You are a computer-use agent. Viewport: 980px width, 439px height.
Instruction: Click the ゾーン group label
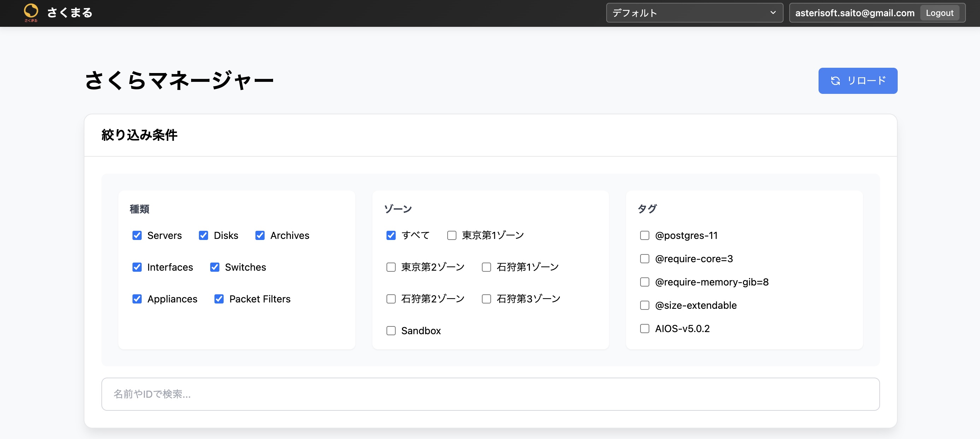[x=397, y=209]
